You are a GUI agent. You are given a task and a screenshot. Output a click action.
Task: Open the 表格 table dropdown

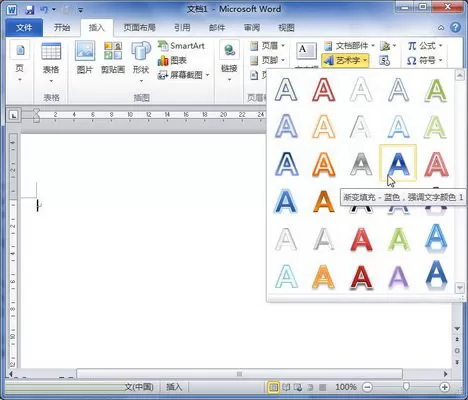[x=51, y=62]
